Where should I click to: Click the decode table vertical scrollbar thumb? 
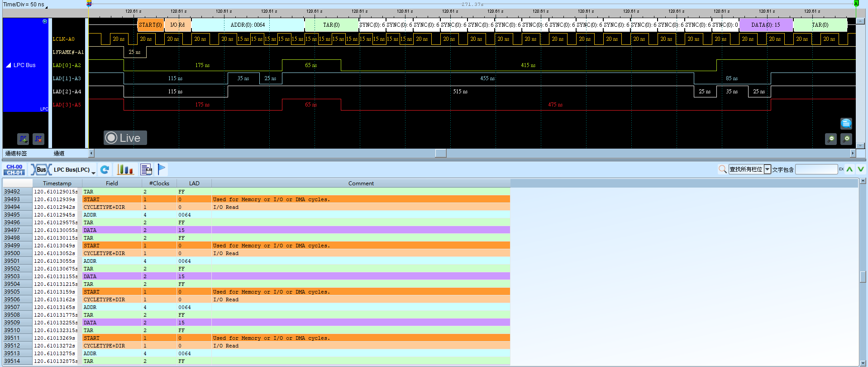(863, 276)
